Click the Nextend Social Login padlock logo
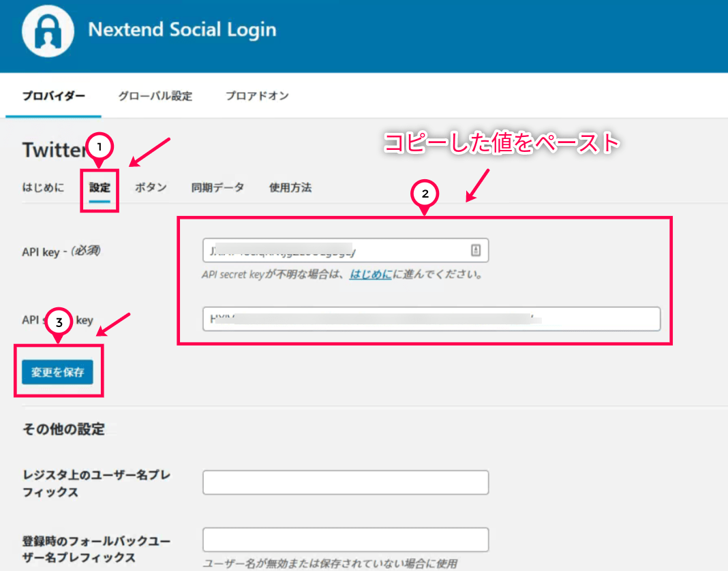728x571 pixels. click(x=48, y=31)
